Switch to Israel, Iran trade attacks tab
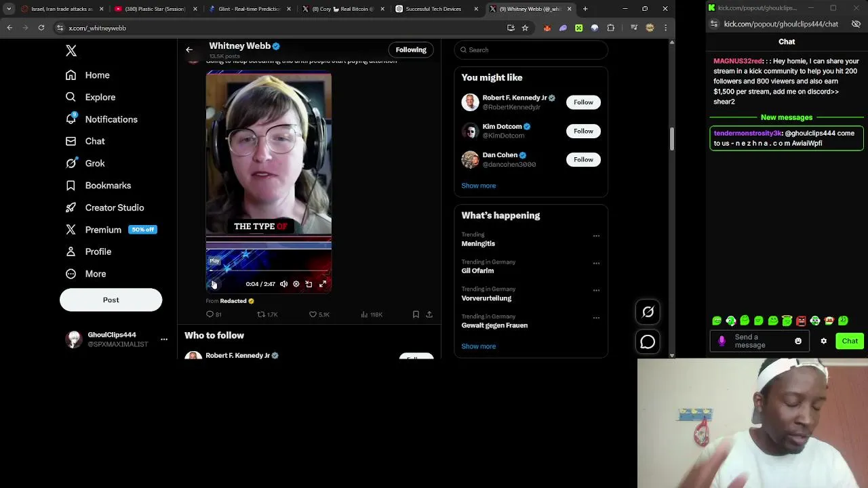This screenshot has width=868, height=488. 62,9
